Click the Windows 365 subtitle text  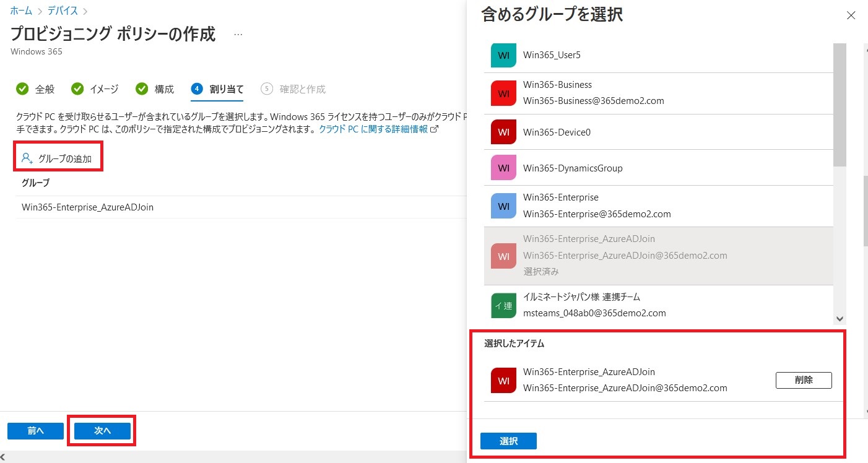(x=37, y=51)
